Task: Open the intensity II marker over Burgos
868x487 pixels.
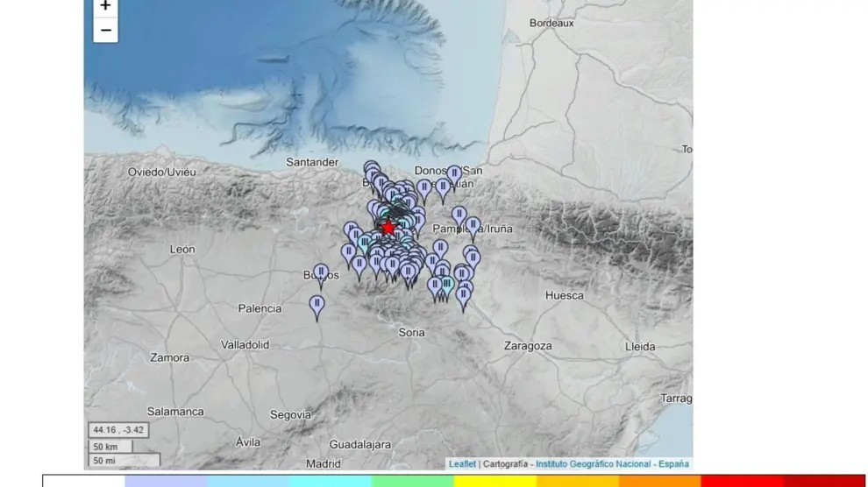Action: 321,273
